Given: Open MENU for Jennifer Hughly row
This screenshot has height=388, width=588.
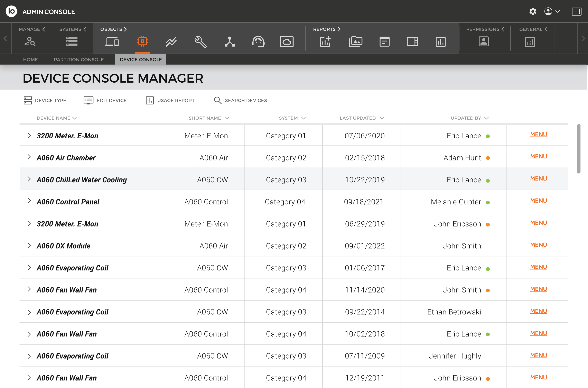Looking at the screenshot, I should [x=539, y=355].
